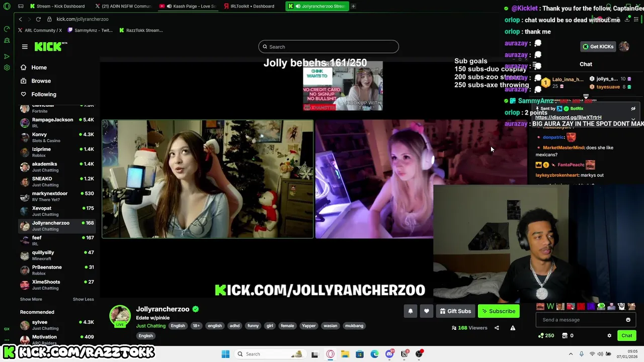Screen dimensions: 644x362
Task: Select the wasian tag
Action: coord(331,326)
